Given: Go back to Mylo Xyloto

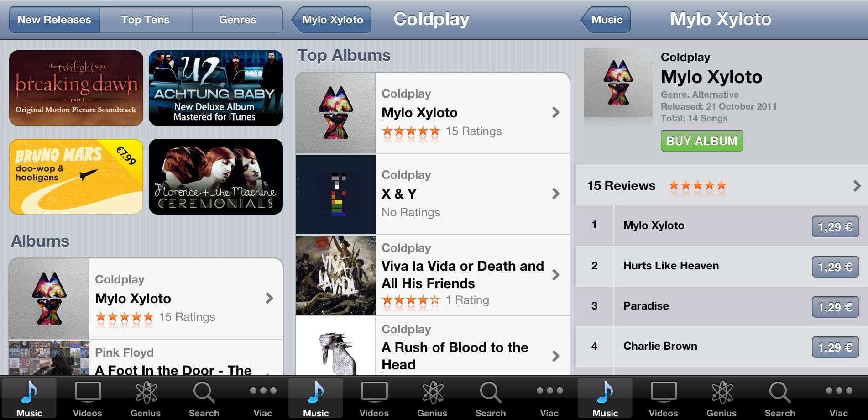Looking at the screenshot, I should [332, 20].
